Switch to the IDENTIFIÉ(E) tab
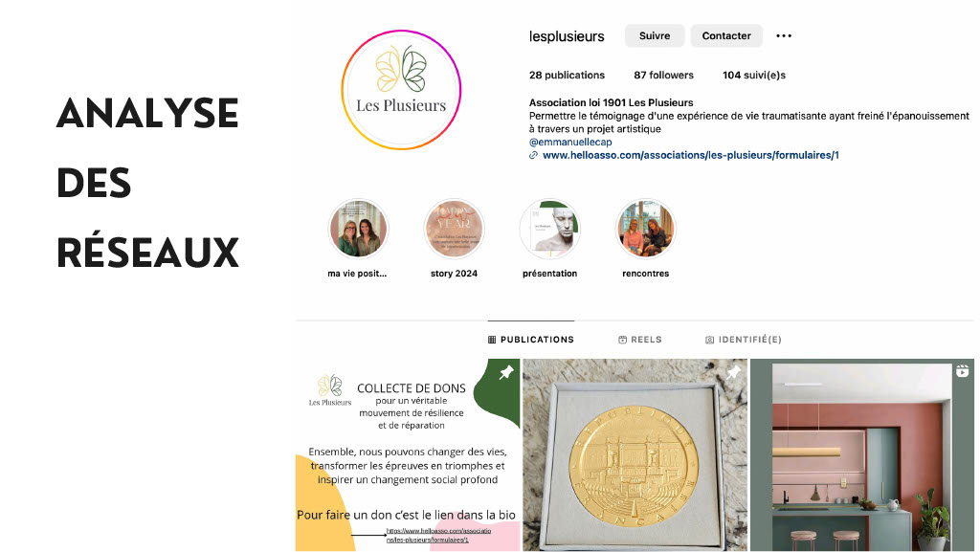Viewport: 980px width, 552px height. pyautogui.click(x=743, y=340)
